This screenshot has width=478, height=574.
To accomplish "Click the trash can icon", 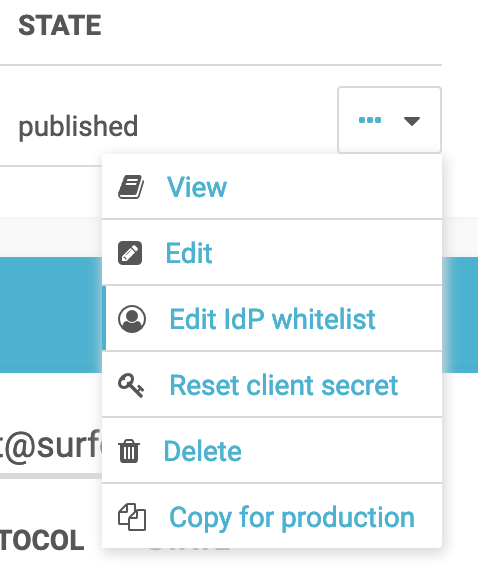I will [129, 451].
